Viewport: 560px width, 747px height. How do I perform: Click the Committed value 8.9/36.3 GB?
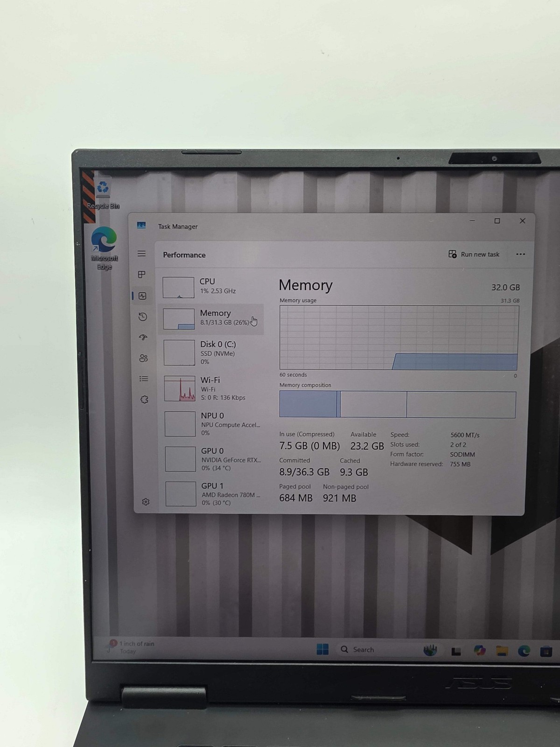304,472
